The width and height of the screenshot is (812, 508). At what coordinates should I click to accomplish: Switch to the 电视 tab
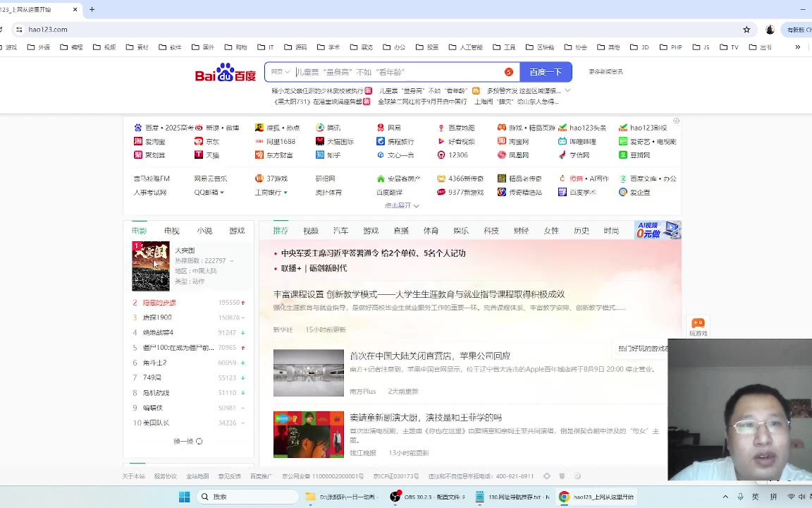[x=172, y=231]
